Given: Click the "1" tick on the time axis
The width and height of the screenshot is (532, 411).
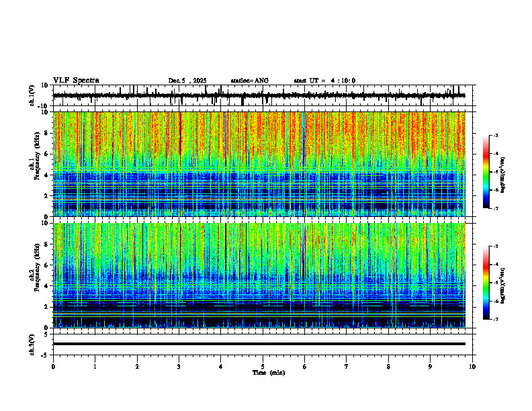Looking at the screenshot, I should (x=95, y=367).
